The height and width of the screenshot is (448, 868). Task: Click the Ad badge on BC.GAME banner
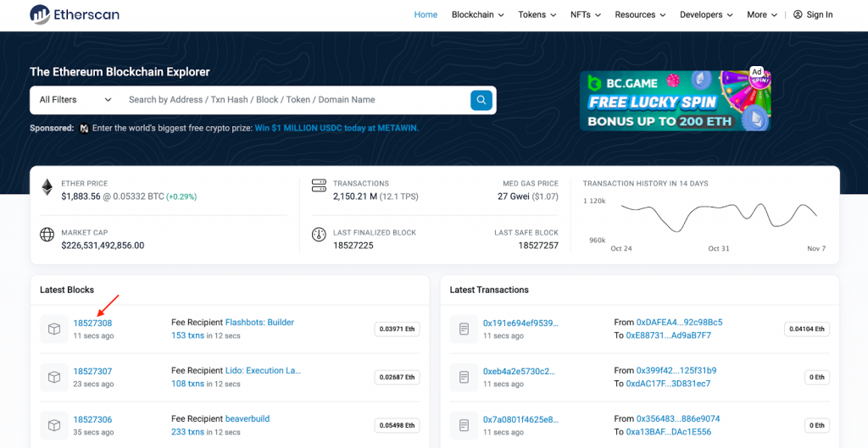757,72
